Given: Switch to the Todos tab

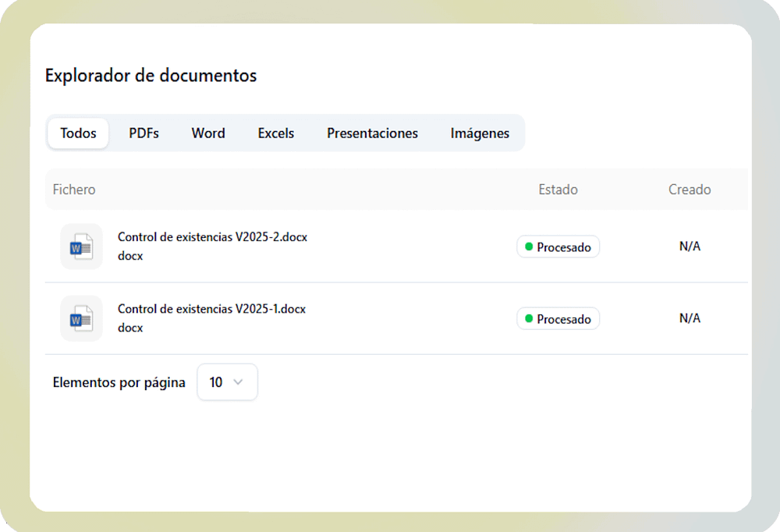Looking at the screenshot, I should (78, 133).
